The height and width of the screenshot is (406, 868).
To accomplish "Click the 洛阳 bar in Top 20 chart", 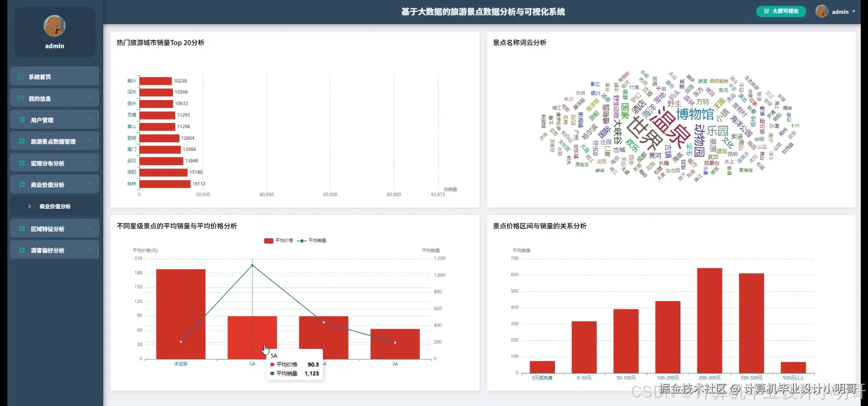I will (x=164, y=173).
